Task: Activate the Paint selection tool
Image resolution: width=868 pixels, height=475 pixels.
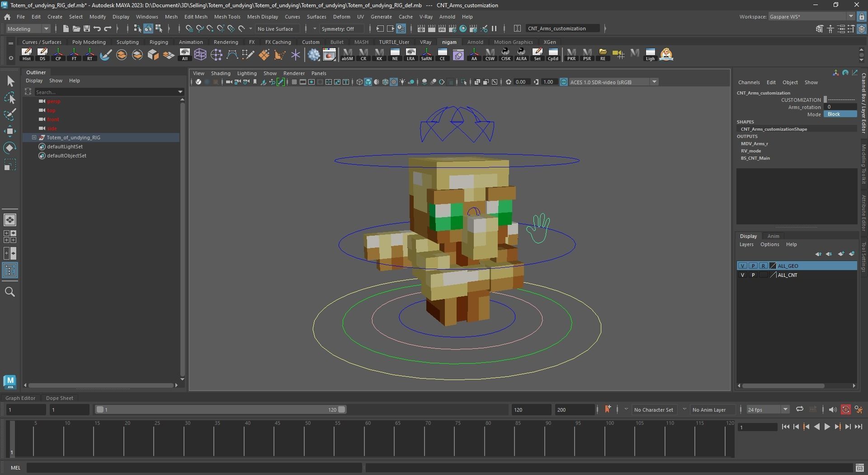Action: (x=10, y=114)
